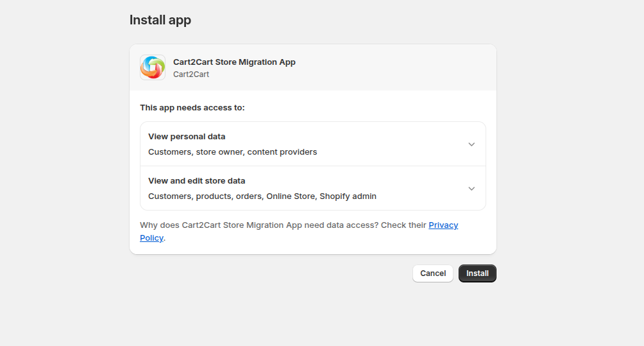Click the Install app page heading
The height and width of the screenshot is (346, 644).
160,20
